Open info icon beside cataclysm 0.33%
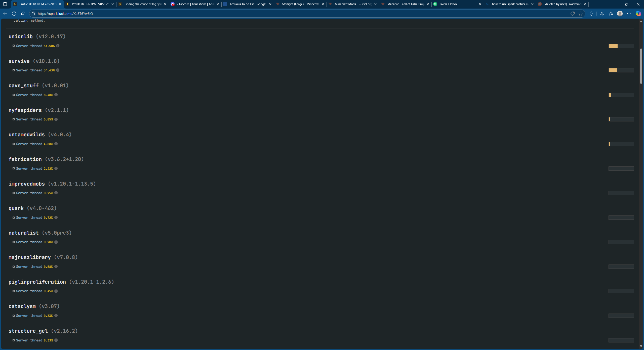Screen dimensions: 644x350 pos(56,316)
